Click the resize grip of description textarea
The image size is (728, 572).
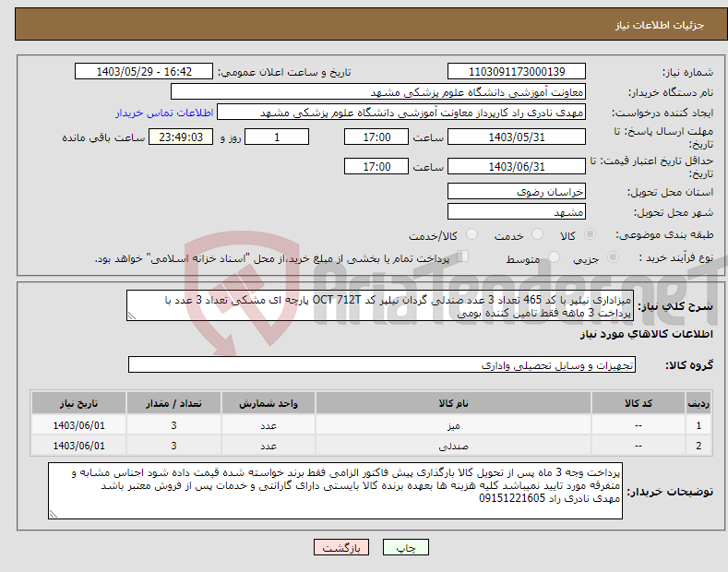click(132, 316)
